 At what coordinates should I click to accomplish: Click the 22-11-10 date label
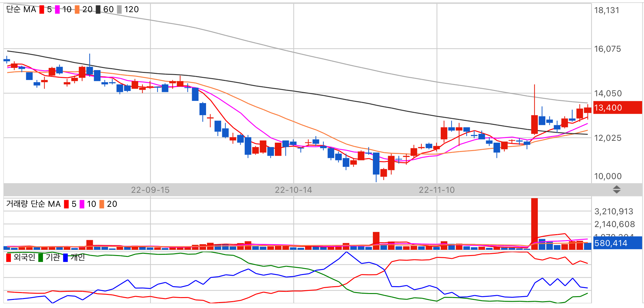437,190
